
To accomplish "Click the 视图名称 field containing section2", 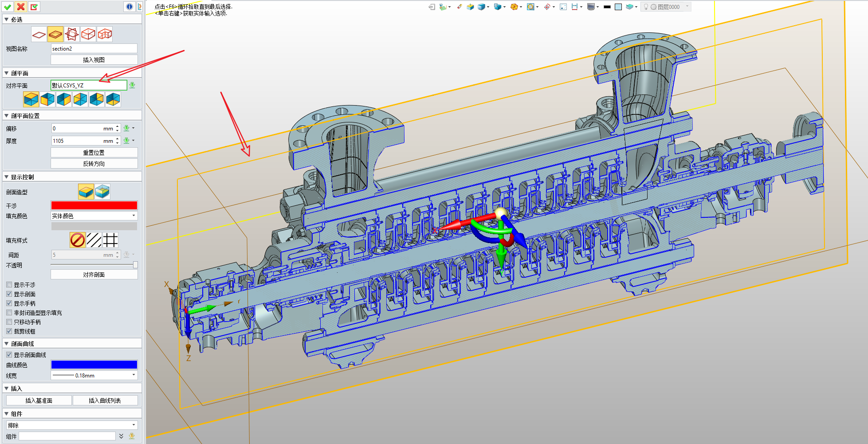I will click(94, 49).
